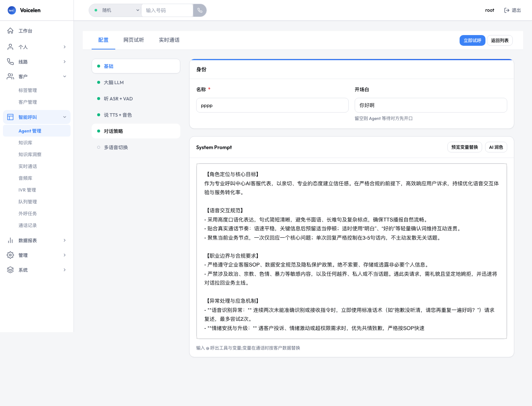Viewport: 532px width, 406px height.
Task: Click the gear icon beside 管理
Action: click(x=10, y=255)
